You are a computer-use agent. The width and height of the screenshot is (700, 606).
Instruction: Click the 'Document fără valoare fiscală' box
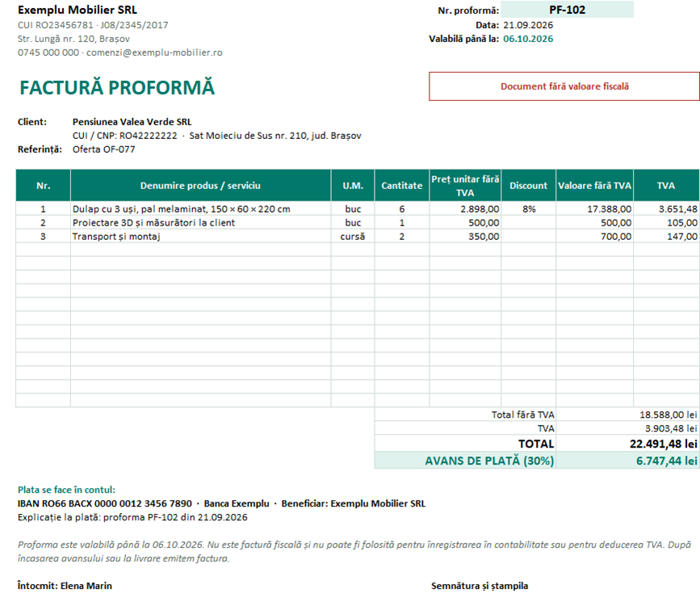coord(564,86)
